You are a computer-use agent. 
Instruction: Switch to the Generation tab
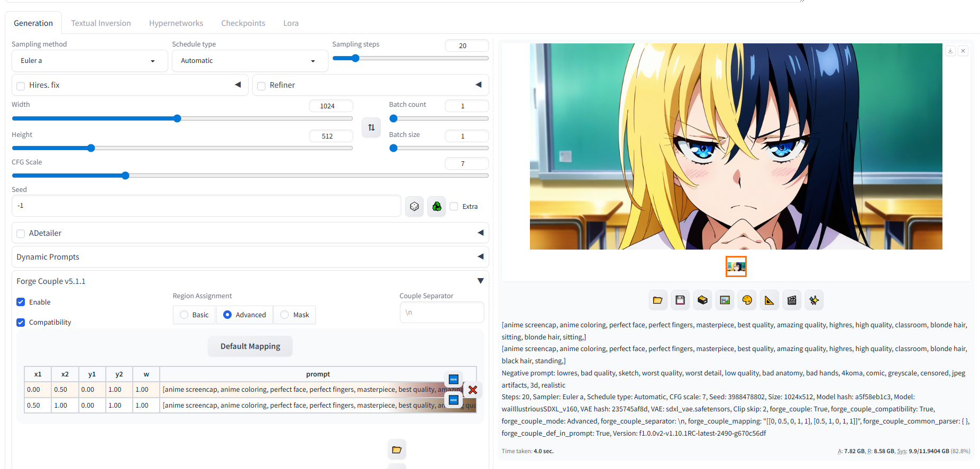tap(33, 23)
